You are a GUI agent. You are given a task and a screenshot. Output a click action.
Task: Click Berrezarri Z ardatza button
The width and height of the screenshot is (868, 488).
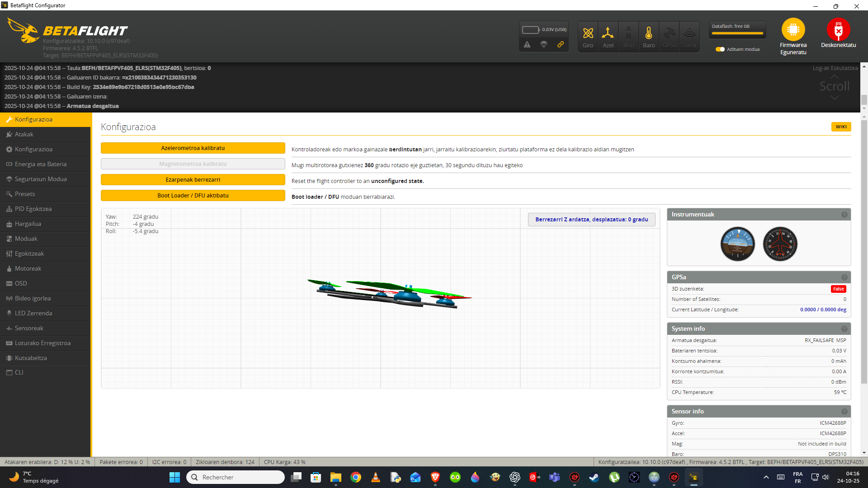(591, 220)
